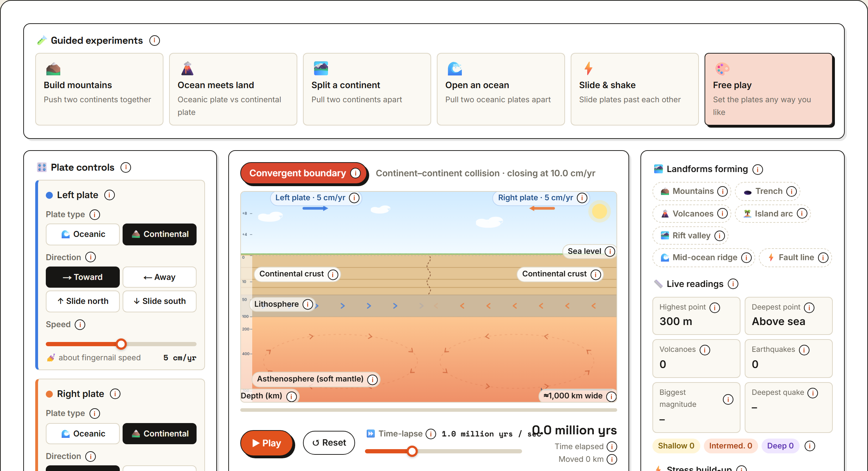Click info icon beside Speed label

tap(80, 324)
